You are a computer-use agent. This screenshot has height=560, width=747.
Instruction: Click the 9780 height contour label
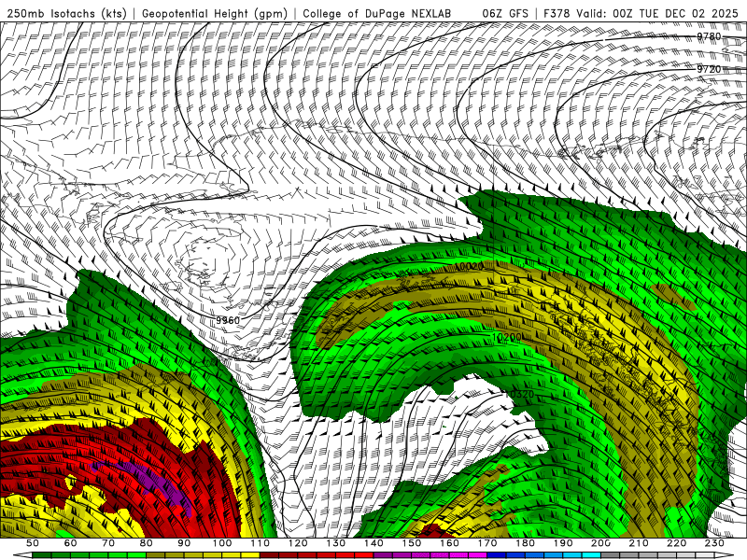pos(709,36)
